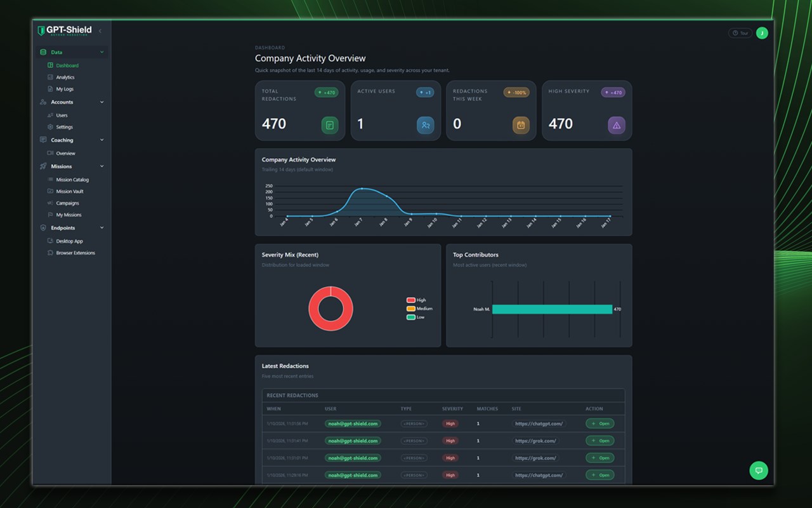
Task: Click the Redactions This Week calendar icon
Action: (521, 125)
